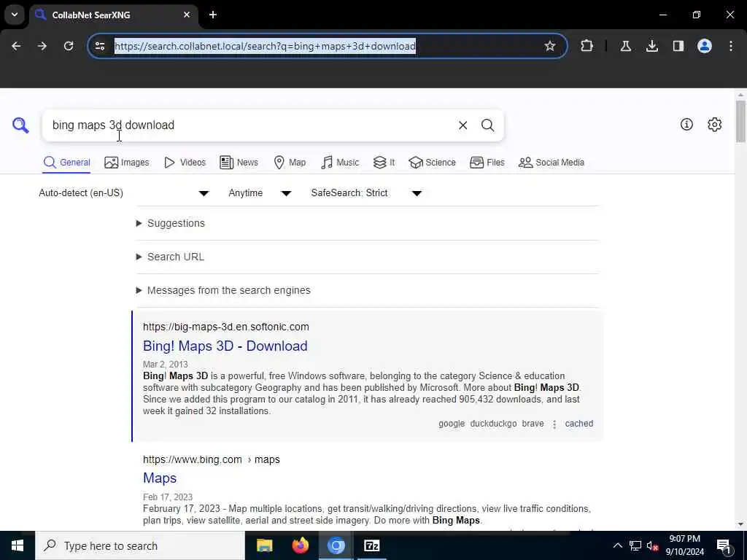Click the https://www.bing.com › maps URL
The image size is (747, 560).
(x=212, y=459)
